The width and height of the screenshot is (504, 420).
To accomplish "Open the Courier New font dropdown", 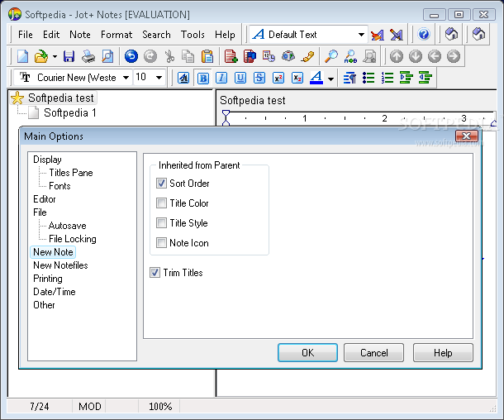I will tap(126, 78).
